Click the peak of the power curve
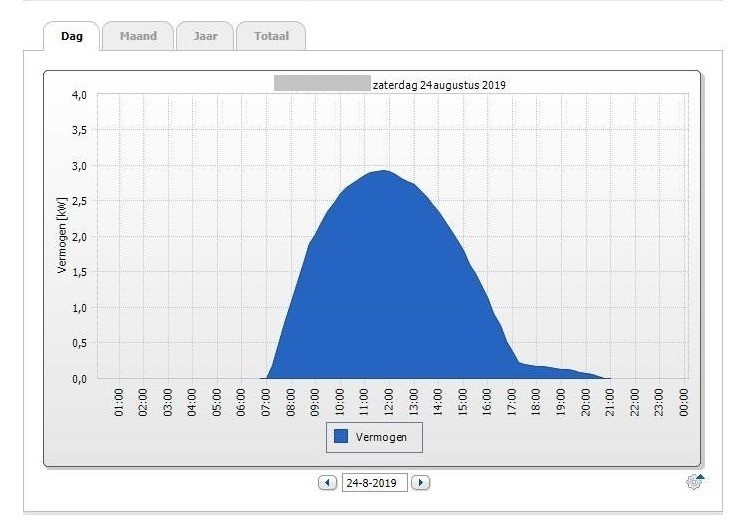Viewport: 737px width, 523px height. (384, 171)
